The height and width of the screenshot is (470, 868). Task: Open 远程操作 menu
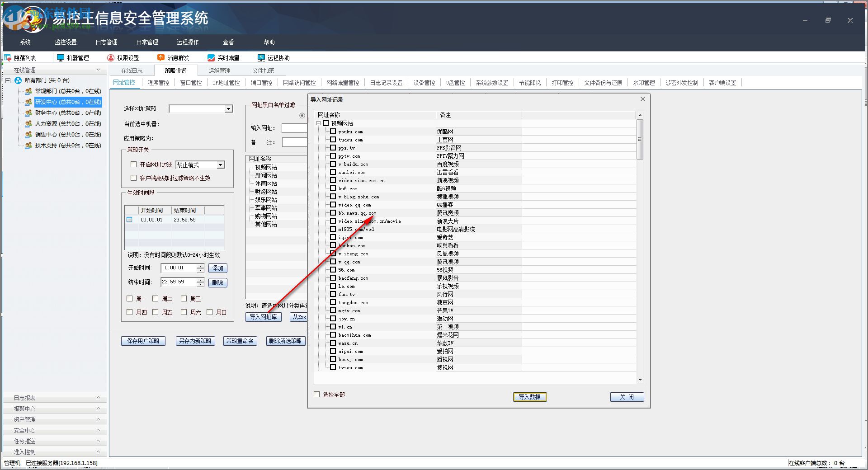click(188, 42)
